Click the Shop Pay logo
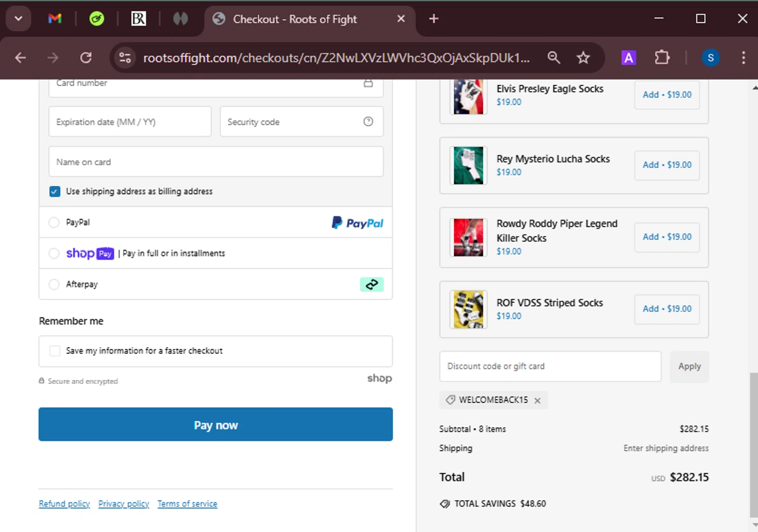The image size is (758, 532). tap(90, 253)
